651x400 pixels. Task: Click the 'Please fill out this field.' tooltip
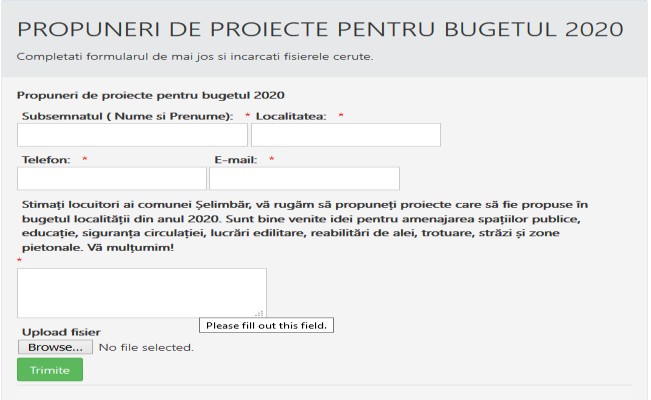[x=267, y=325]
